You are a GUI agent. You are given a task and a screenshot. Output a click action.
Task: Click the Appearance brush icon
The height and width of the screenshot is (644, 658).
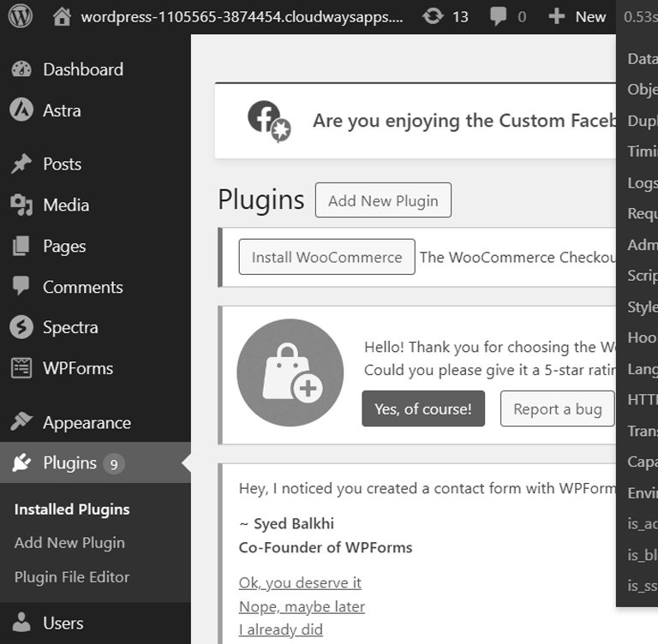point(21,421)
